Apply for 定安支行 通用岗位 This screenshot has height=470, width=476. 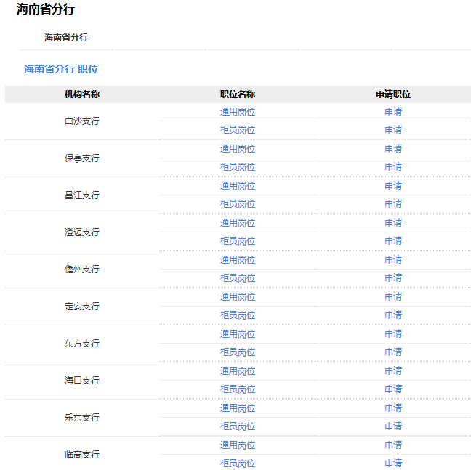click(393, 296)
